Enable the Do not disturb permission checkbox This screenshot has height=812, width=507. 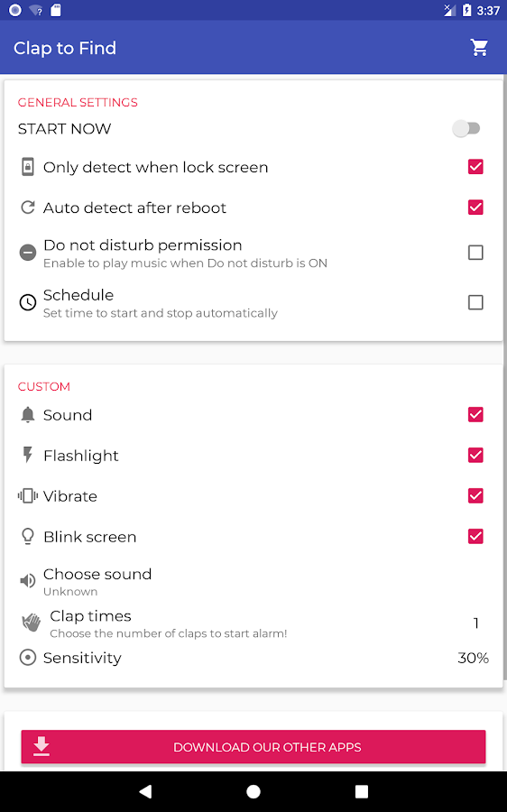point(475,253)
